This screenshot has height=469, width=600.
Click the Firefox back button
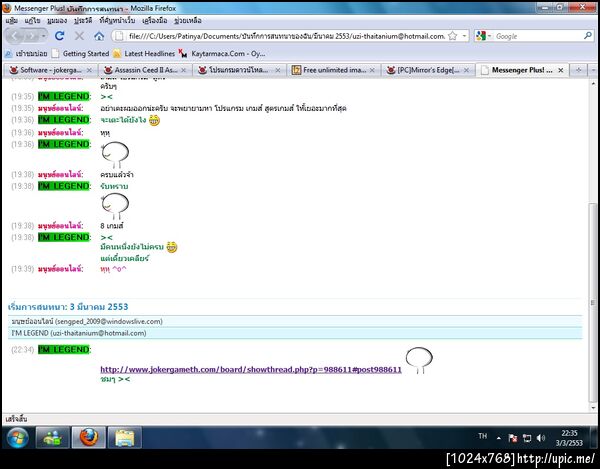tap(15, 36)
